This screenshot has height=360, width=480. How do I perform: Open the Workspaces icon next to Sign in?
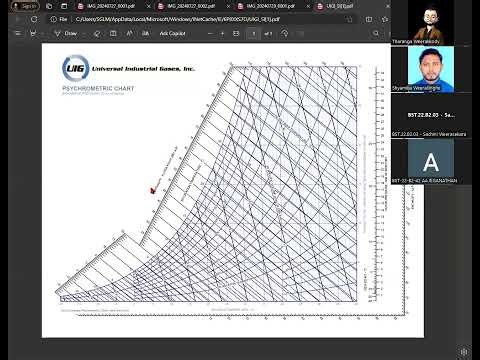point(49,6)
